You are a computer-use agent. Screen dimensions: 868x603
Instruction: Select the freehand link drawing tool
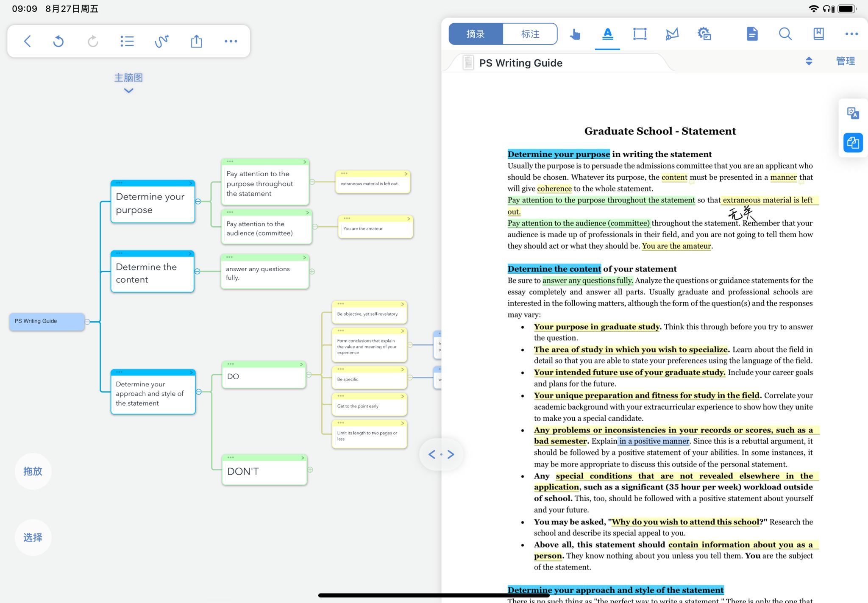point(161,41)
